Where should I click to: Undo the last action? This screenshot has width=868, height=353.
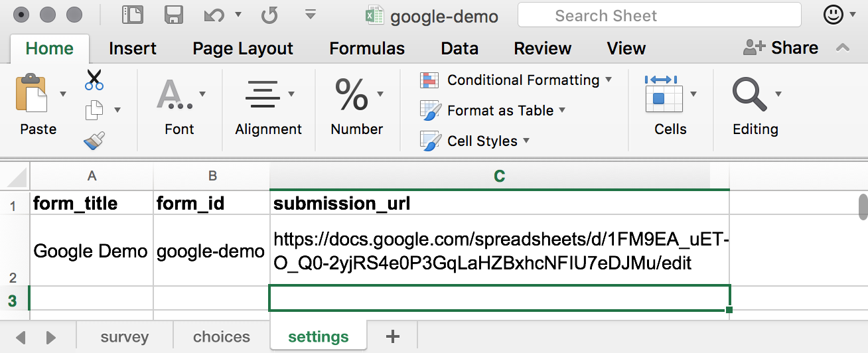[x=214, y=16]
